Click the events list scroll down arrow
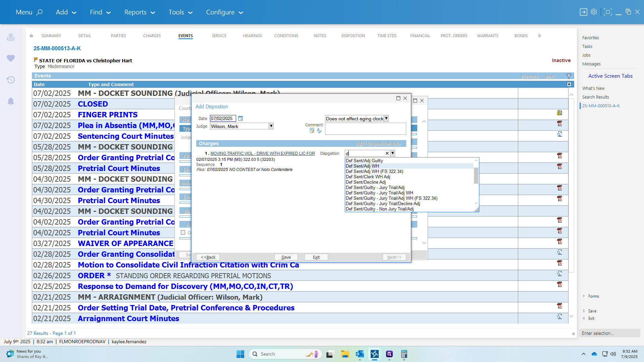The image size is (644, 362). pyautogui.click(x=572, y=316)
